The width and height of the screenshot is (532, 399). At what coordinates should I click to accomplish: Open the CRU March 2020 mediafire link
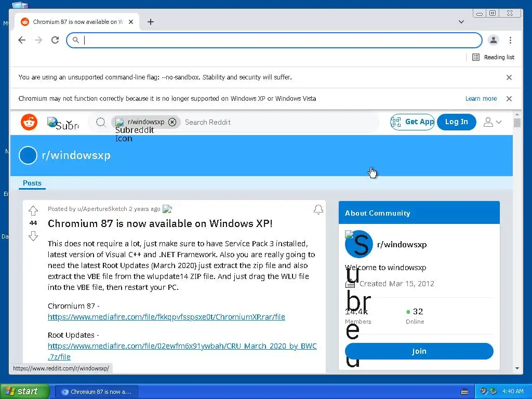click(x=182, y=351)
